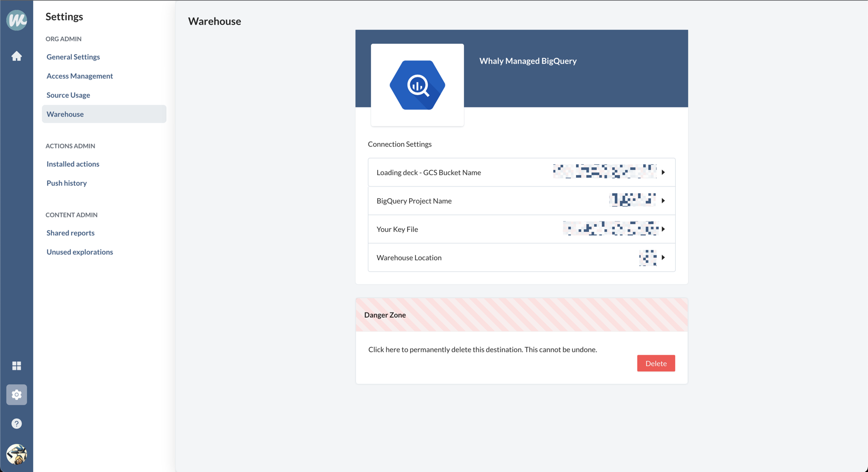Open the Help question mark icon
Image resolution: width=868 pixels, height=472 pixels.
tap(17, 423)
